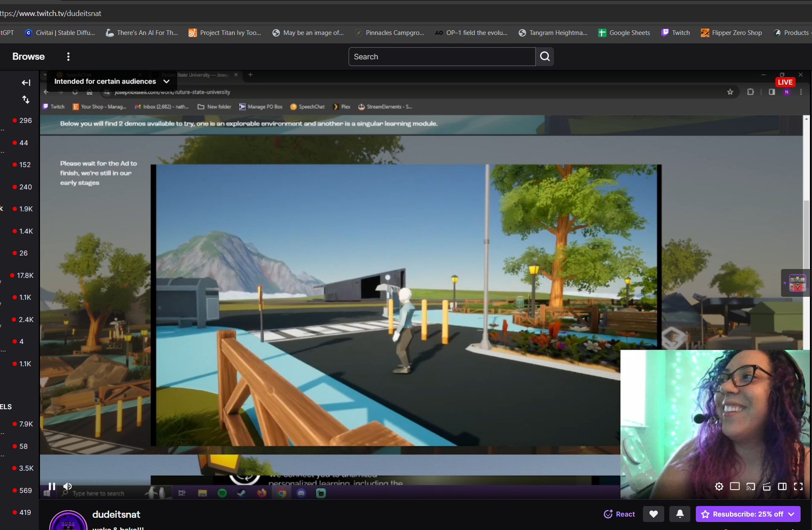Follow dudeitsnat using the heart icon
The image size is (812, 530).
653,514
